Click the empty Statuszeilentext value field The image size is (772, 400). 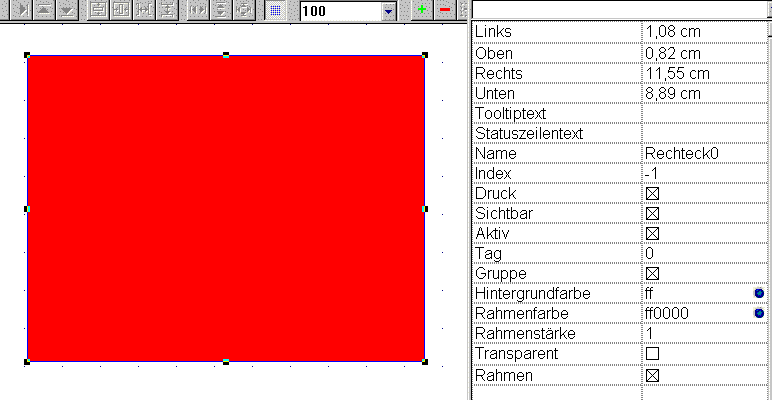point(705,133)
